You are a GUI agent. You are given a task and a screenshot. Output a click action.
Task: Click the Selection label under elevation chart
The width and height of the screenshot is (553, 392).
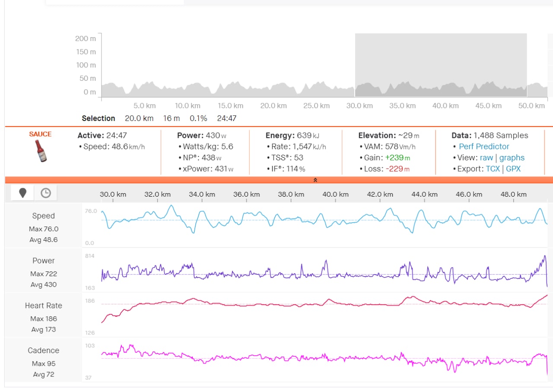(99, 118)
